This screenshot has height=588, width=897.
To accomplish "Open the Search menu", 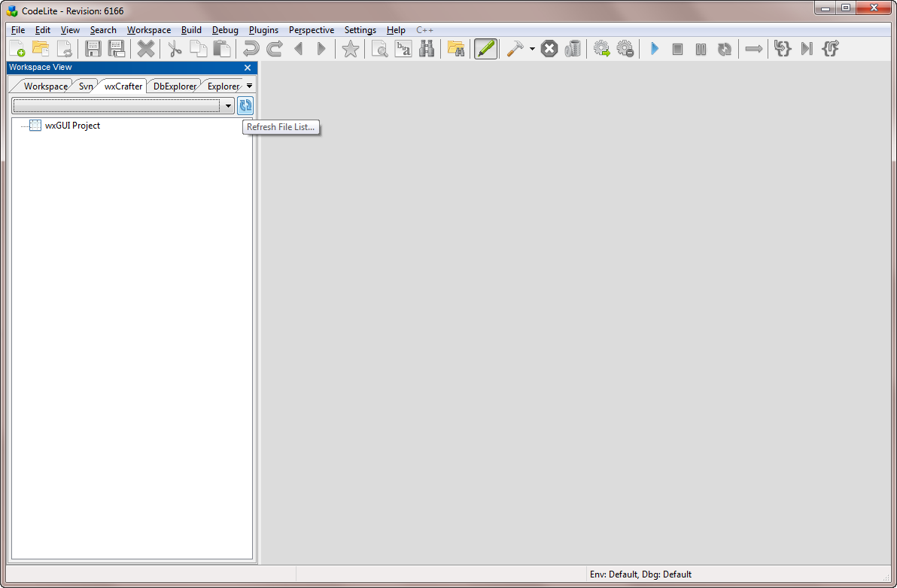I will (x=103, y=30).
